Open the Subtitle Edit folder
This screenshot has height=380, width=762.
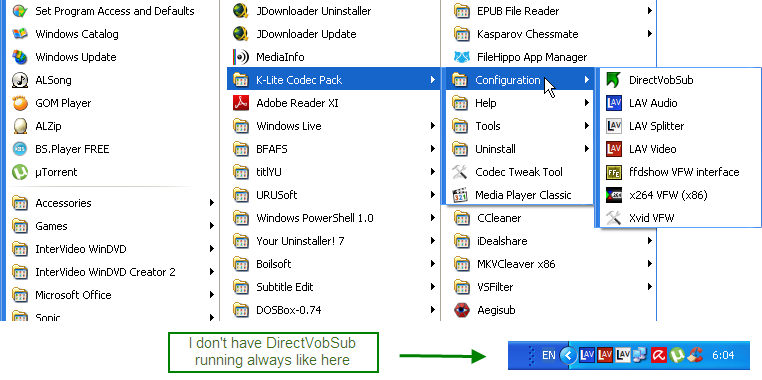(333, 287)
